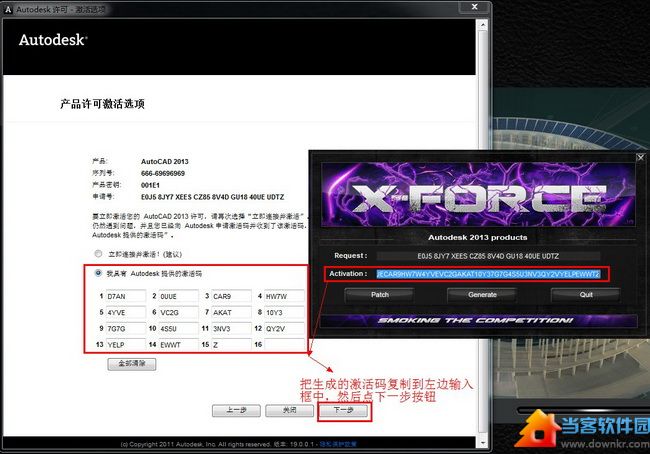This screenshot has width=650, height=454.
Task: Click activation code field 11 containing 3NV3
Action: (231, 328)
